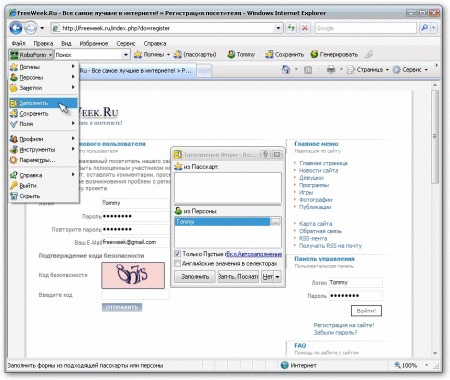450x380 pixels.
Task: Click the browser back arrow button
Action: [16, 28]
